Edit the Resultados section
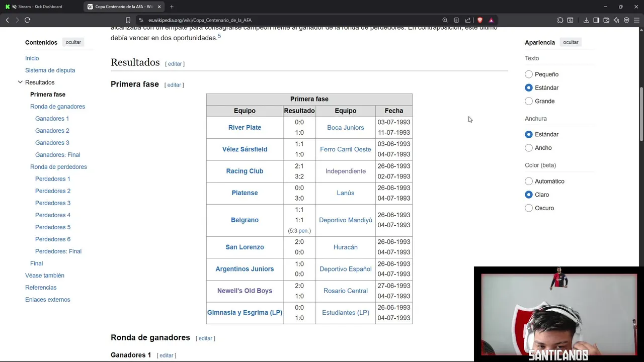 click(175, 64)
